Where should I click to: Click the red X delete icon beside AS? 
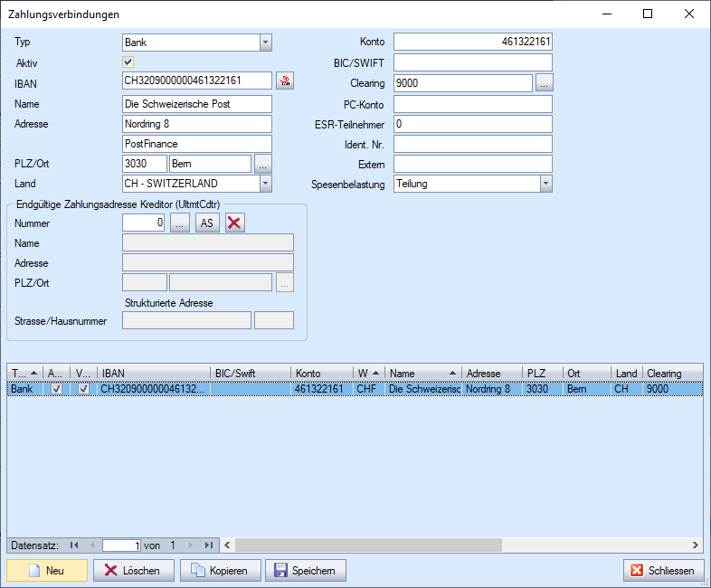234,223
